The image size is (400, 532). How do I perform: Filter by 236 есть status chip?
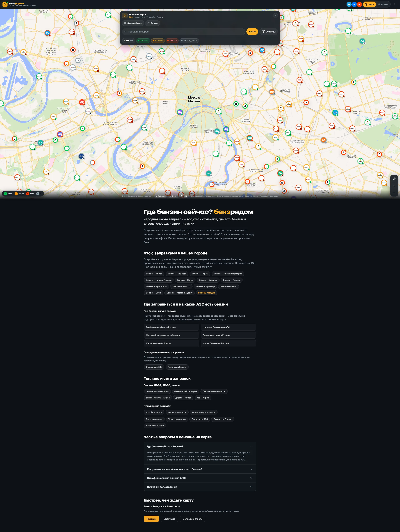pos(143,41)
